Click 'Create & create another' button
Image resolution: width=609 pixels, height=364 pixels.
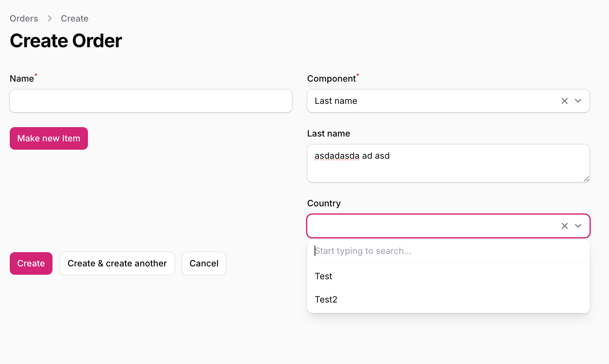pos(117,263)
